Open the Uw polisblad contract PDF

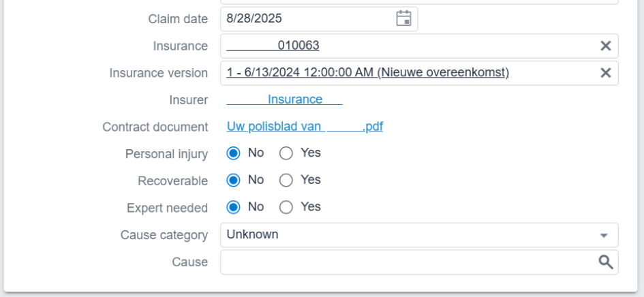point(305,126)
